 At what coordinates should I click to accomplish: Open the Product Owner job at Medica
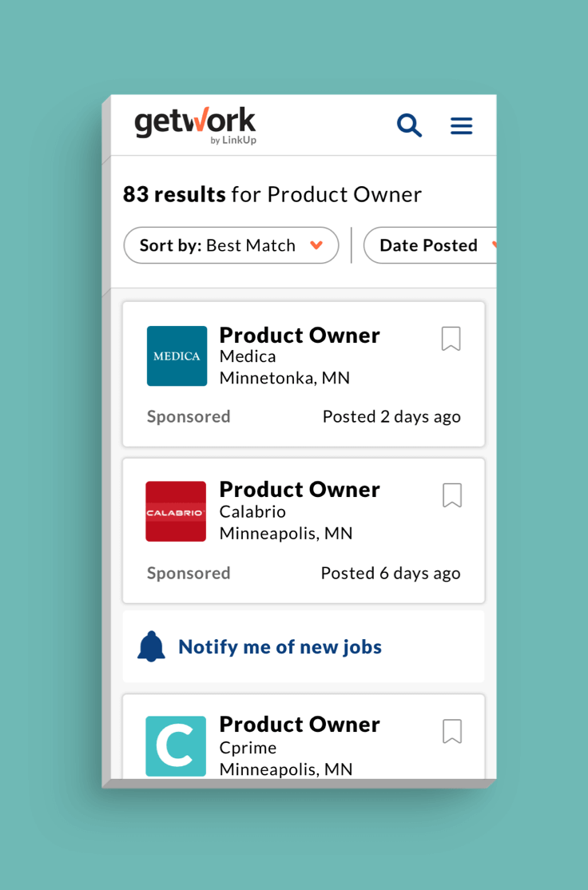tap(299, 335)
